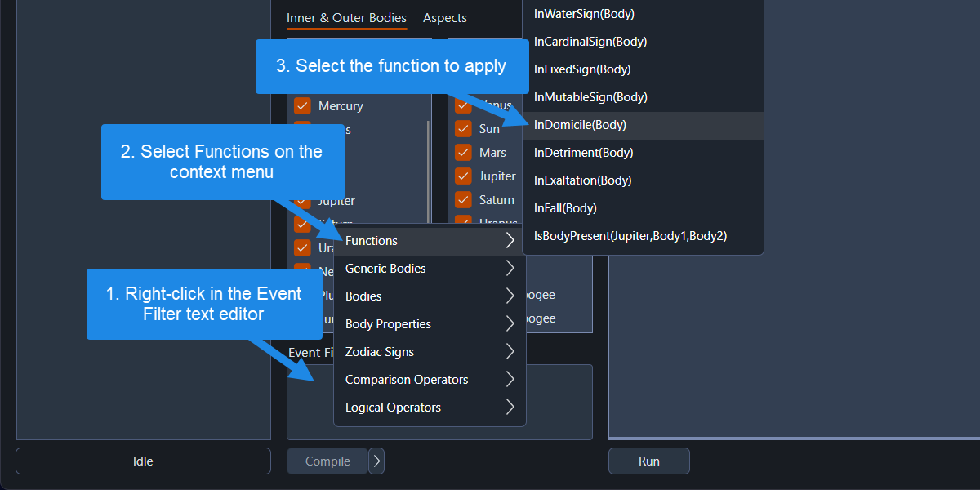This screenshot has width=980, height=490.
Task: Open the Functions submenu
Action: pyautogui.click(x=372, y=240)
